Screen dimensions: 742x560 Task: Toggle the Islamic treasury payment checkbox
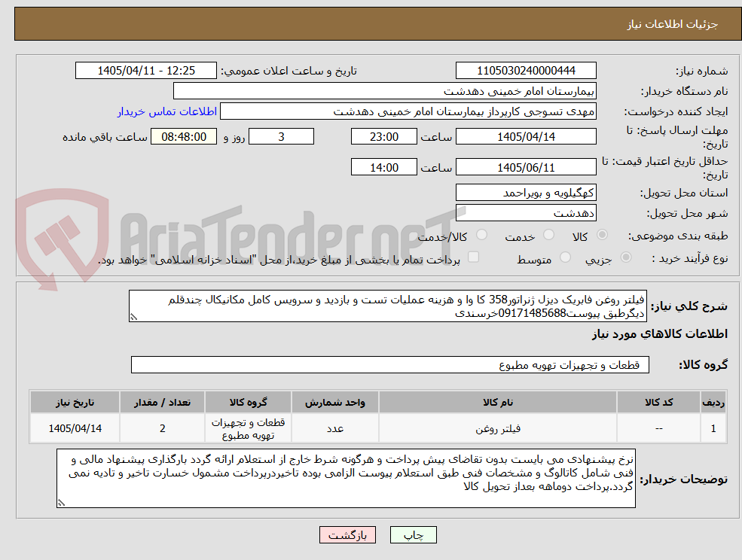click(x=473, y=257)
